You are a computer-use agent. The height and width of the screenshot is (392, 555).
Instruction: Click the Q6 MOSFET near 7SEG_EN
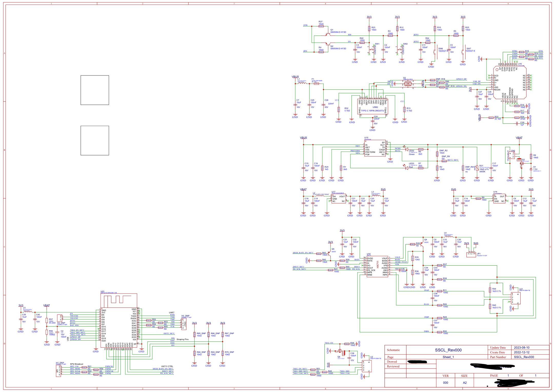(340, 351)
